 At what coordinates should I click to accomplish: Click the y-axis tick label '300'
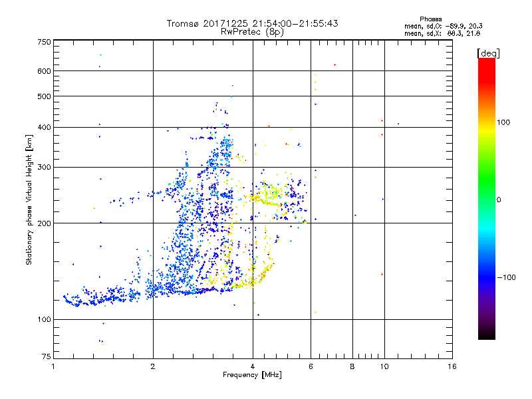pos(44,167)
